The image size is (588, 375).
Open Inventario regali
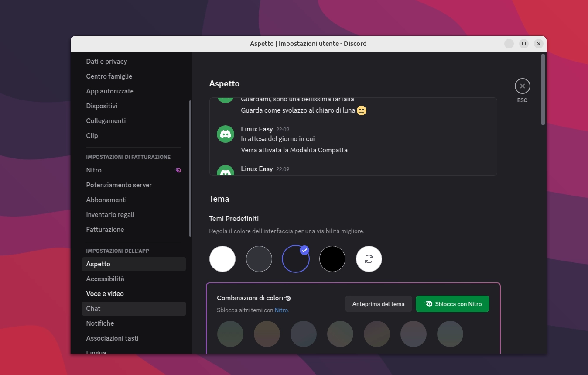coord(134,215)
